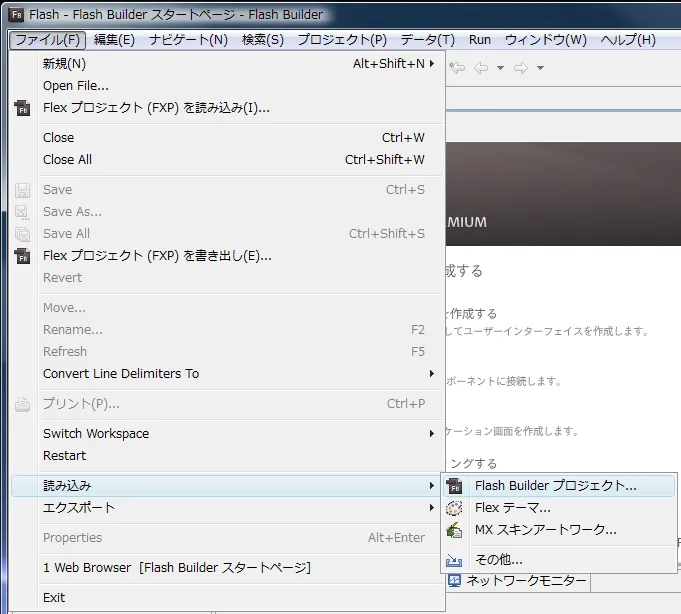The image size is (681, 614).
Task: Click the last edit location toolbar icon
Action: (457, 68)
